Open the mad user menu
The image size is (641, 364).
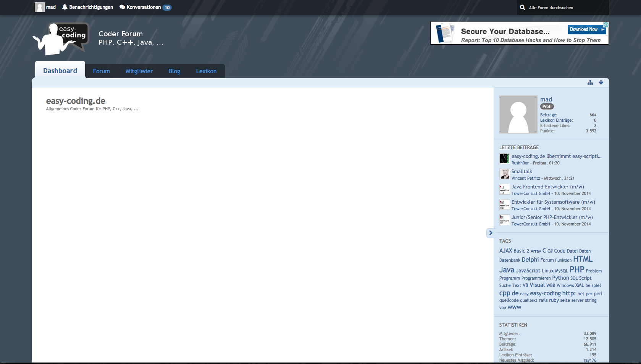(x=45, y=7)
